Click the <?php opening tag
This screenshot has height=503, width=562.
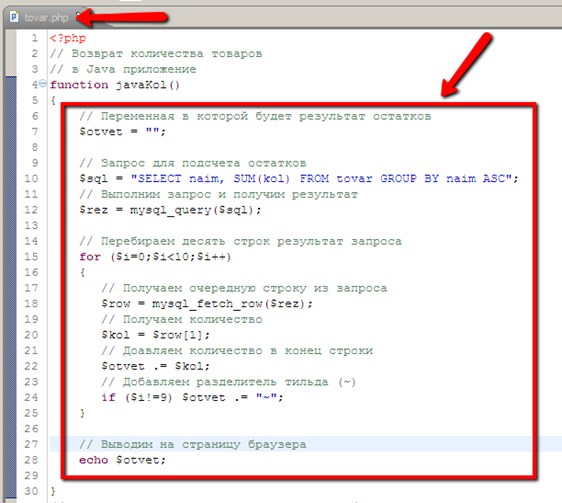(68, 38)
